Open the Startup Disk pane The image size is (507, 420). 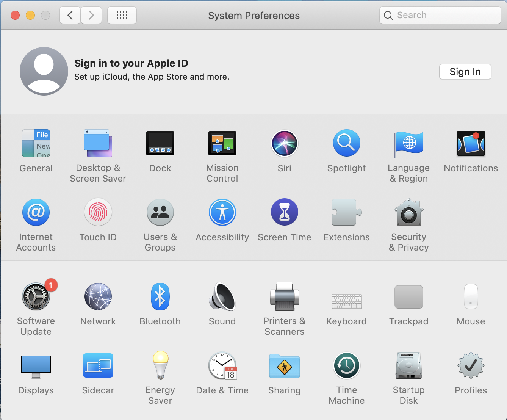(408, 366)
